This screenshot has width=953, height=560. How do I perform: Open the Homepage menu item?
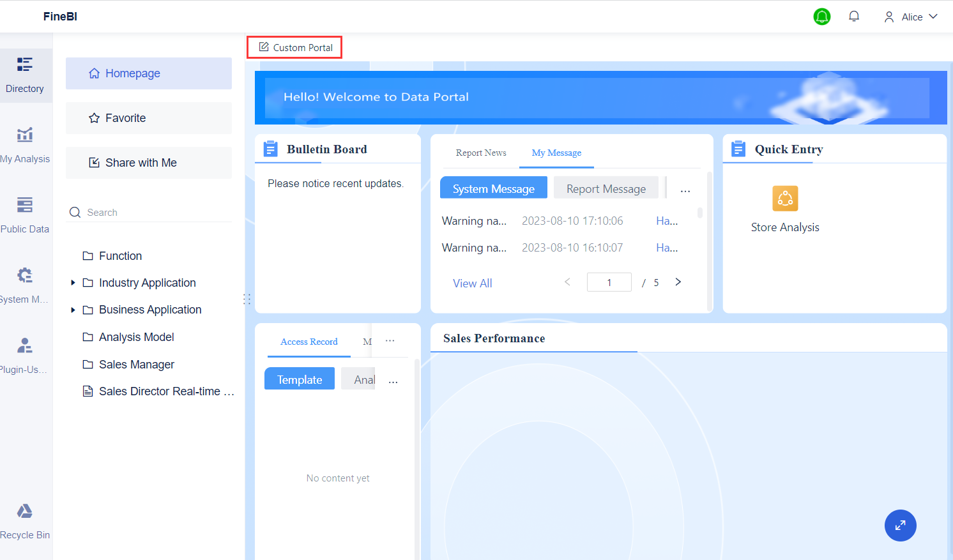[149, 73]
